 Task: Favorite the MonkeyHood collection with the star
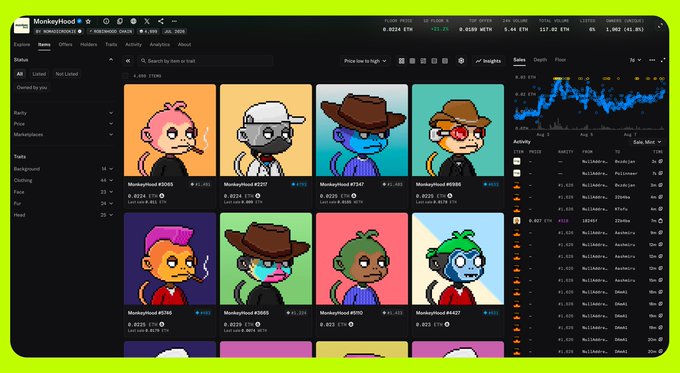88,21
